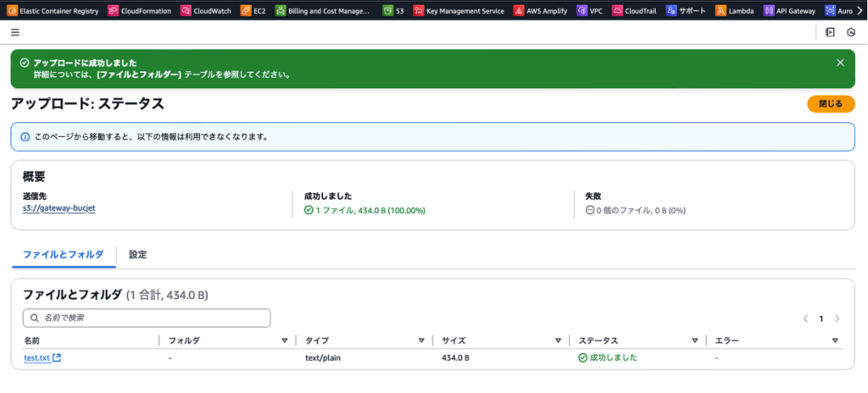This screenshot has height=393, width=868.
Task: Dismiss the green upload success banner
Action: [840, 63]
